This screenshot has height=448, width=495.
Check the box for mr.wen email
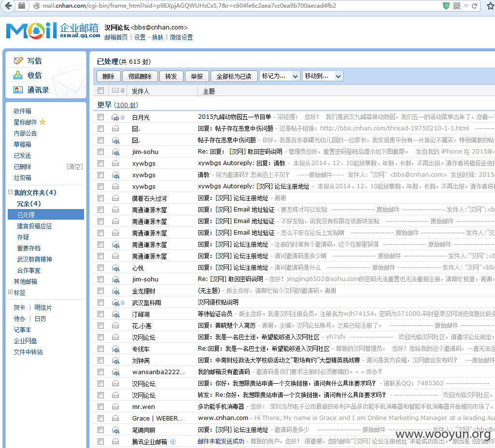pyautogui.click(x=101, y=406)
